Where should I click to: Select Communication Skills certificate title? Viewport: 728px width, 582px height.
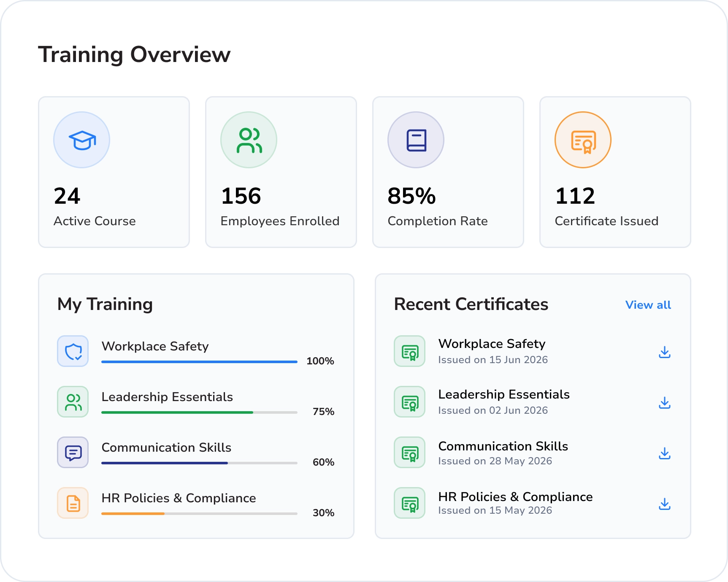coord(503,446)
